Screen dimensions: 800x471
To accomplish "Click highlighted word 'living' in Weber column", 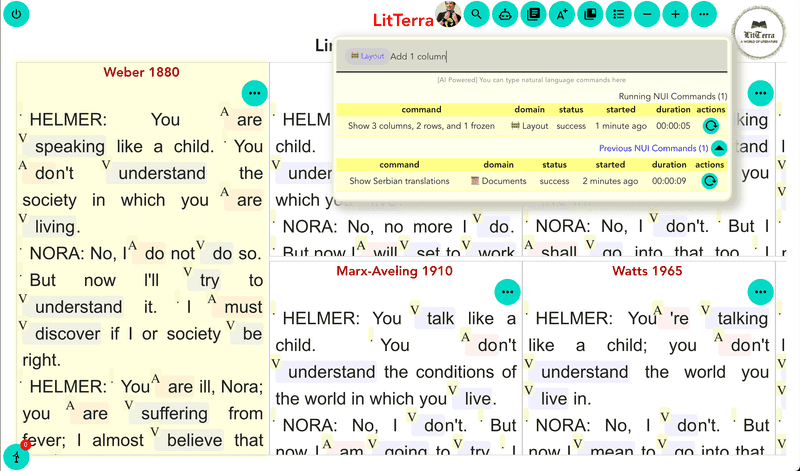I will click(x=55, y=227).
